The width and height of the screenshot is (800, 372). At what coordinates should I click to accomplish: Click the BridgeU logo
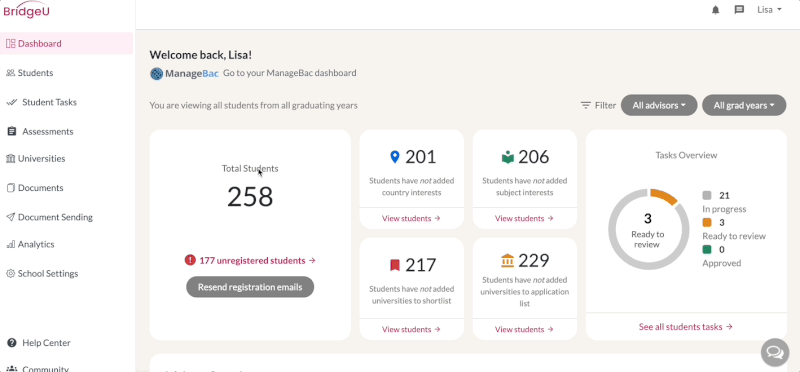point(27,10)
